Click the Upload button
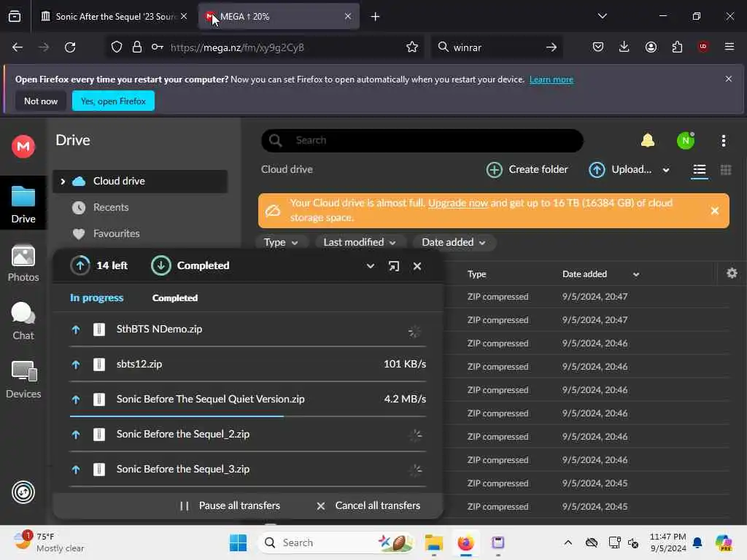 (620, 169)
